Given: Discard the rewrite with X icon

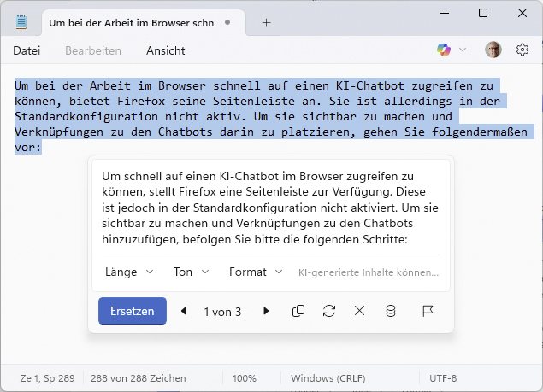Looking at the screenshot, I should 359,311.
